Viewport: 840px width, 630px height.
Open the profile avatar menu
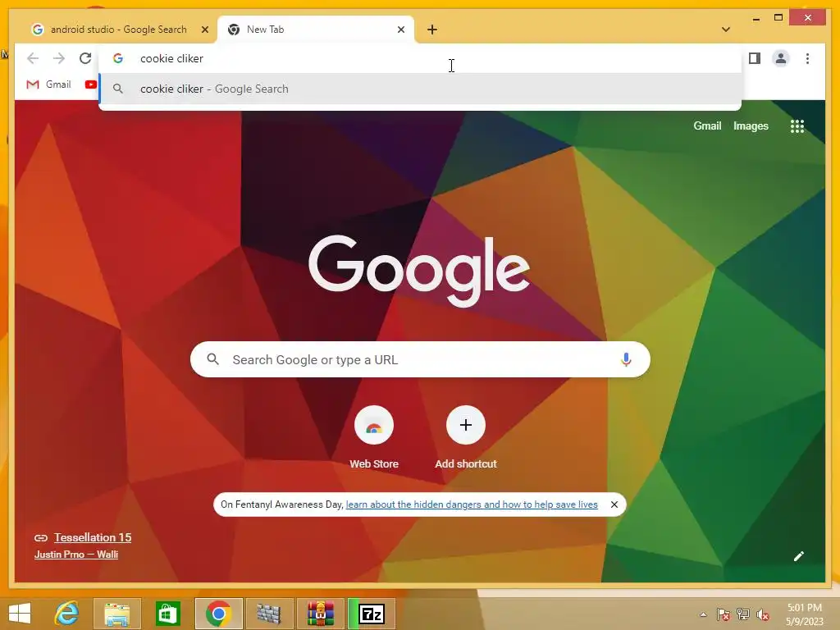[x=781, y=58]
